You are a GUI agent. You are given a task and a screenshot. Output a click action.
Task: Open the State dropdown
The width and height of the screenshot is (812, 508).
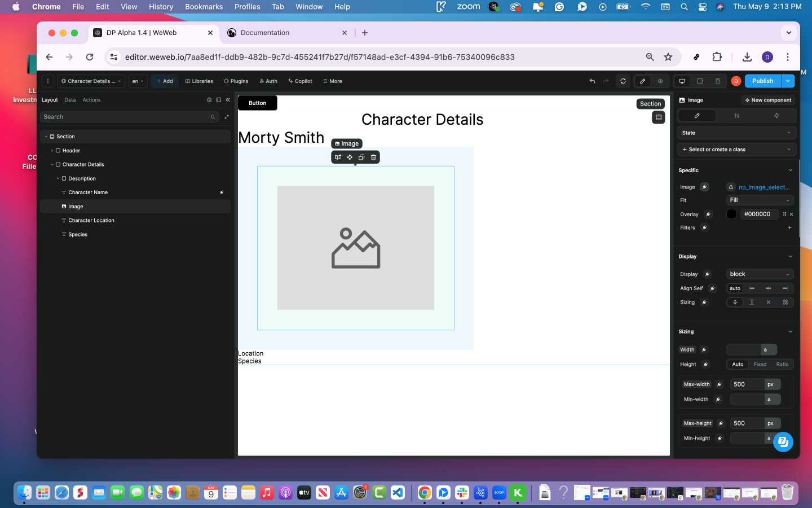click(736, 133)
